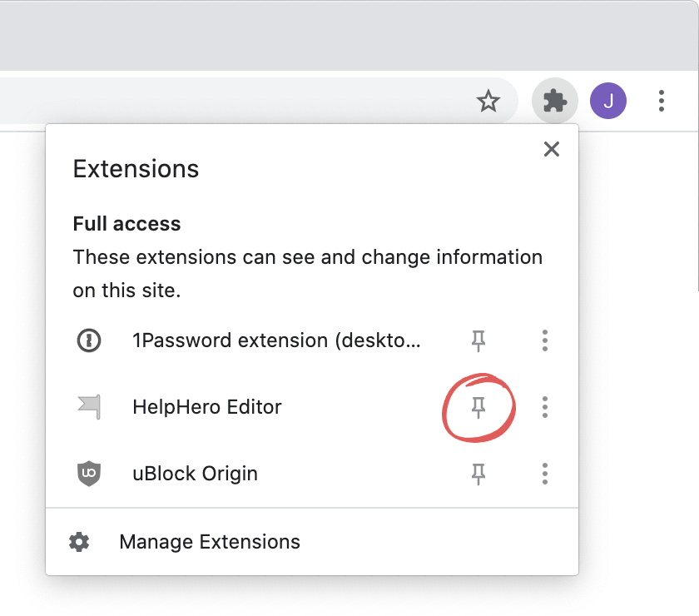Pin the 1Password extension to toolbar
Viewport: 699px width, 616px height.
478,340
